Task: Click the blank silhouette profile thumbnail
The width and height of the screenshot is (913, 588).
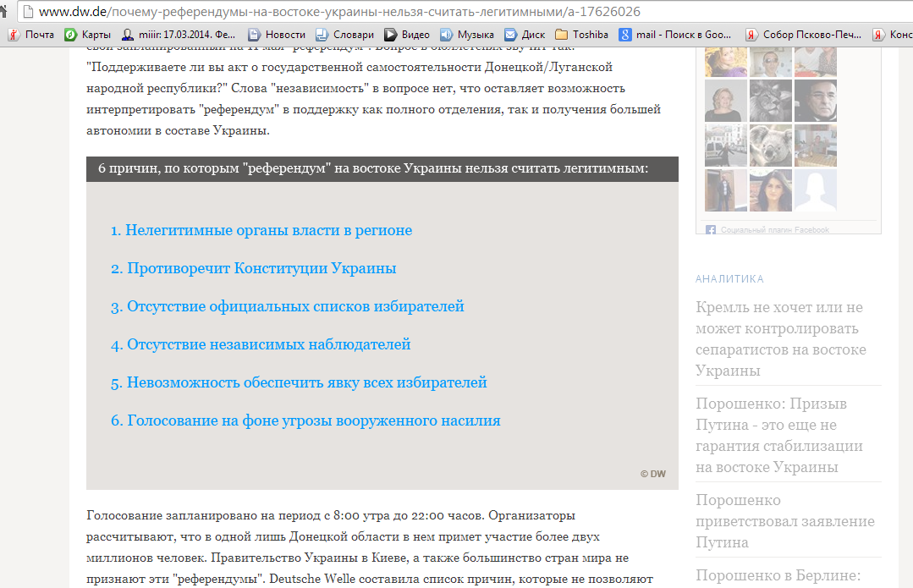Action: [x=815, y=190]
